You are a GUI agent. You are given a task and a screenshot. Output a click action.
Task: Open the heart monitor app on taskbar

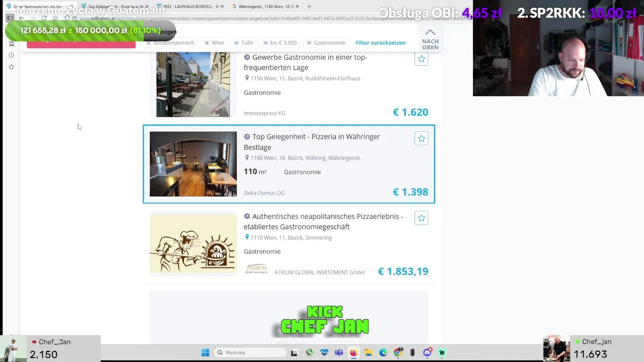324,352
